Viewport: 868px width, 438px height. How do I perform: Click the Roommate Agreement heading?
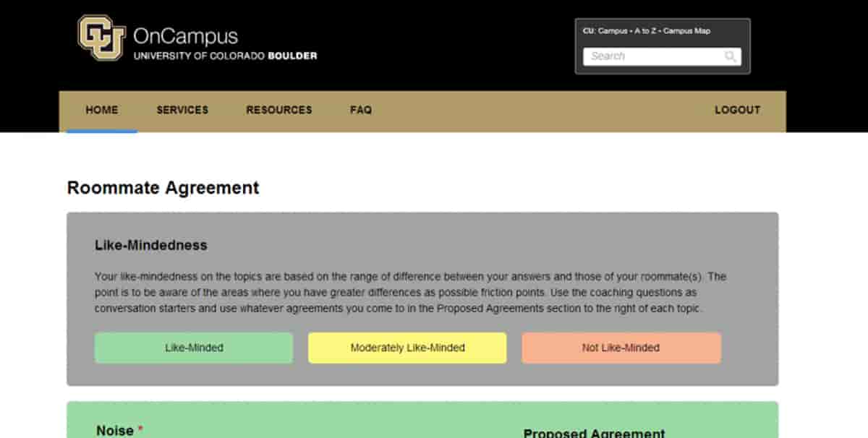163,188
